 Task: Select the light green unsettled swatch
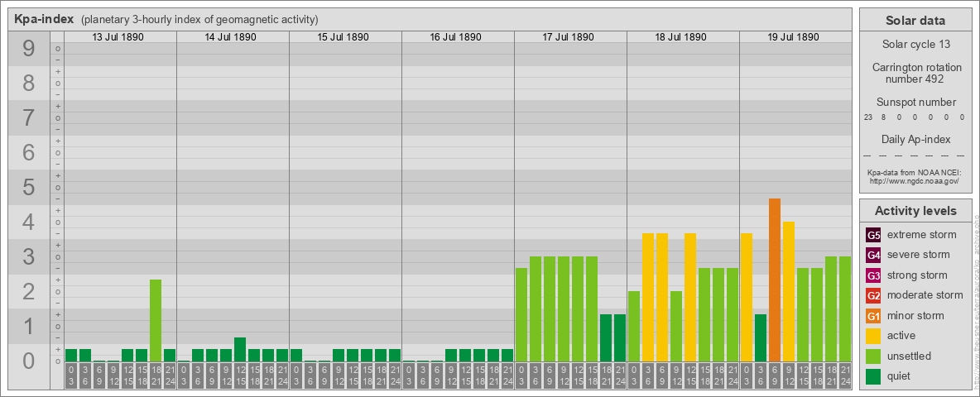coord(873,356)
